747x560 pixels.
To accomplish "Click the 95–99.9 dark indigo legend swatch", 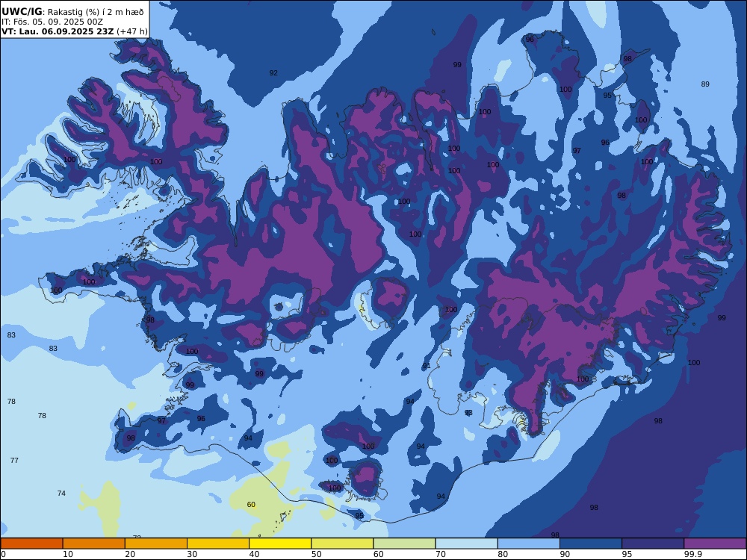I will (653, 544).
